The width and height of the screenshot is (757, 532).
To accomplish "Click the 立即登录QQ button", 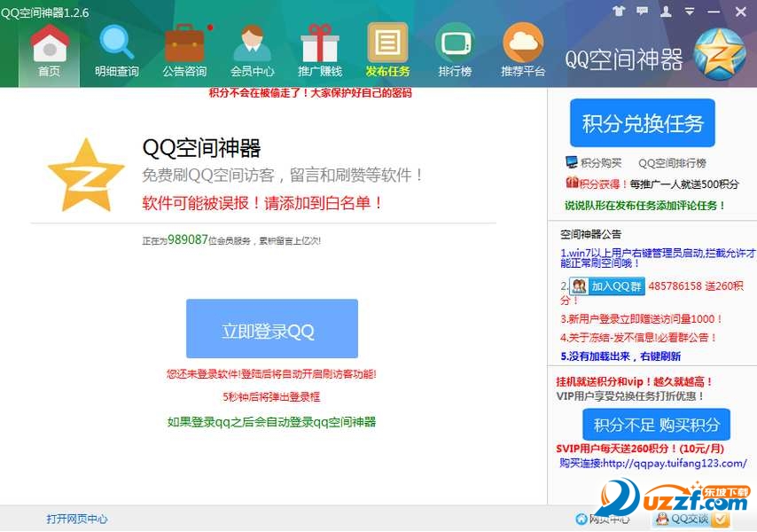I will click(272, 329).
